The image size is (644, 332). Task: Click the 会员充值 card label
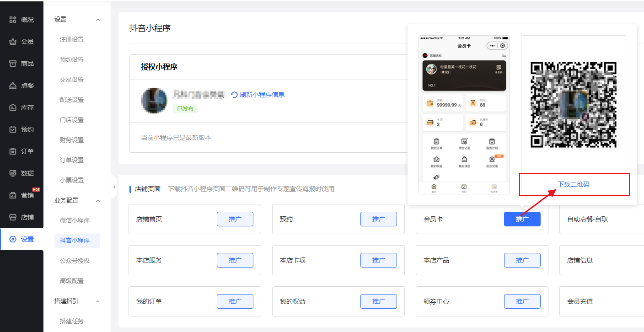(x=580, y=301)
